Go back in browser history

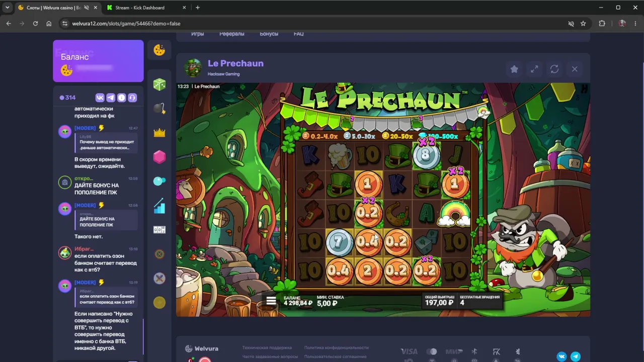point(9,24)
